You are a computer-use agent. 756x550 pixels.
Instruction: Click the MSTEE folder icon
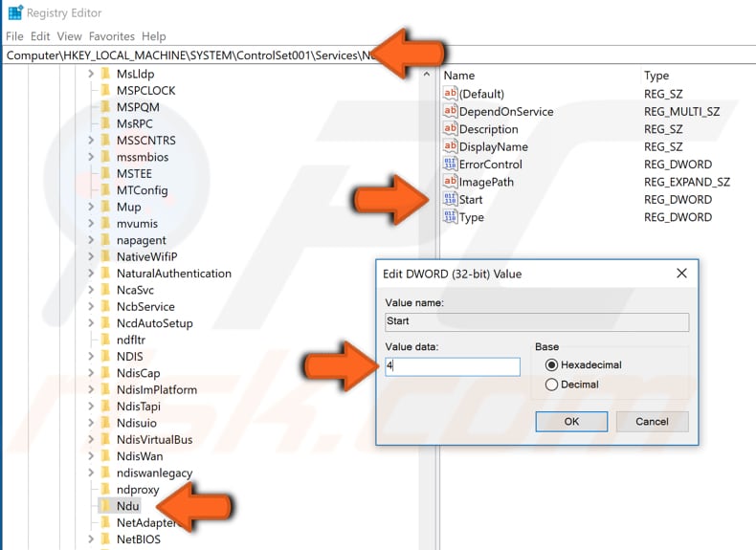click(x=105, y=173)
